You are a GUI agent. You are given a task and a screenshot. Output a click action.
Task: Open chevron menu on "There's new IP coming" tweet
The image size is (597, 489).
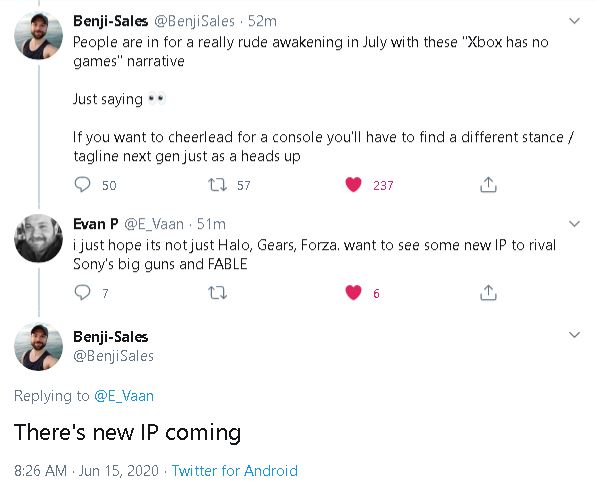[574, 335]
